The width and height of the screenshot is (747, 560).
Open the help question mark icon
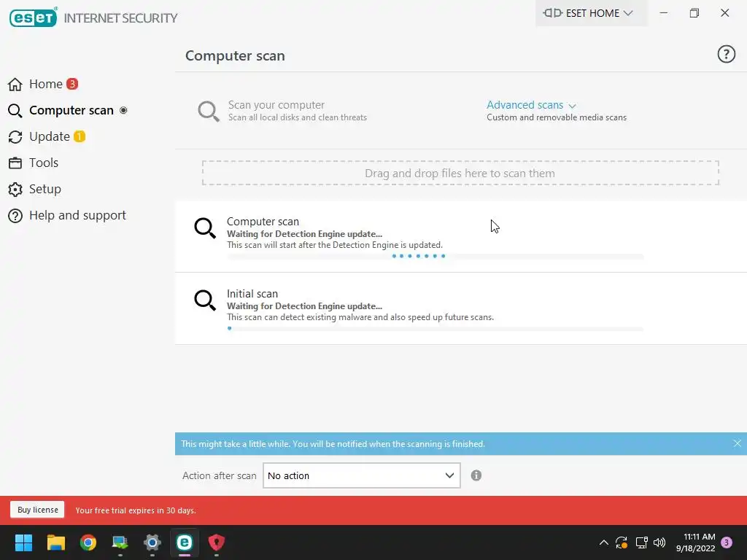726,54
